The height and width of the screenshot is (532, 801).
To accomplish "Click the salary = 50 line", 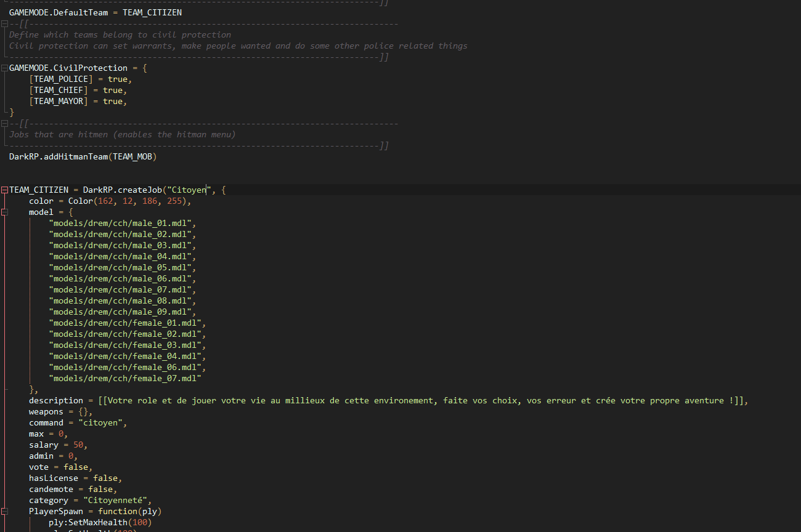I will (x=59, y=445).
